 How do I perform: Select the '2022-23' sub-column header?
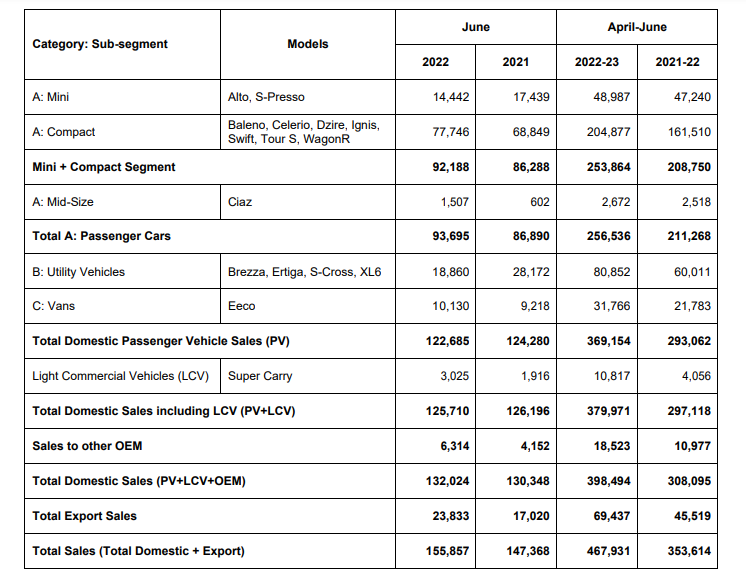coord(597,62)
